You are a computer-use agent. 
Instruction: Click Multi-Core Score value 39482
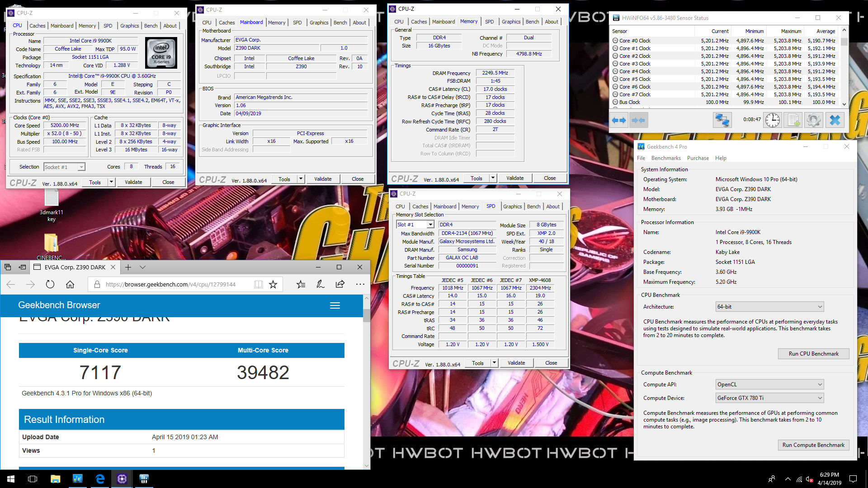click(x=263, y=372)
